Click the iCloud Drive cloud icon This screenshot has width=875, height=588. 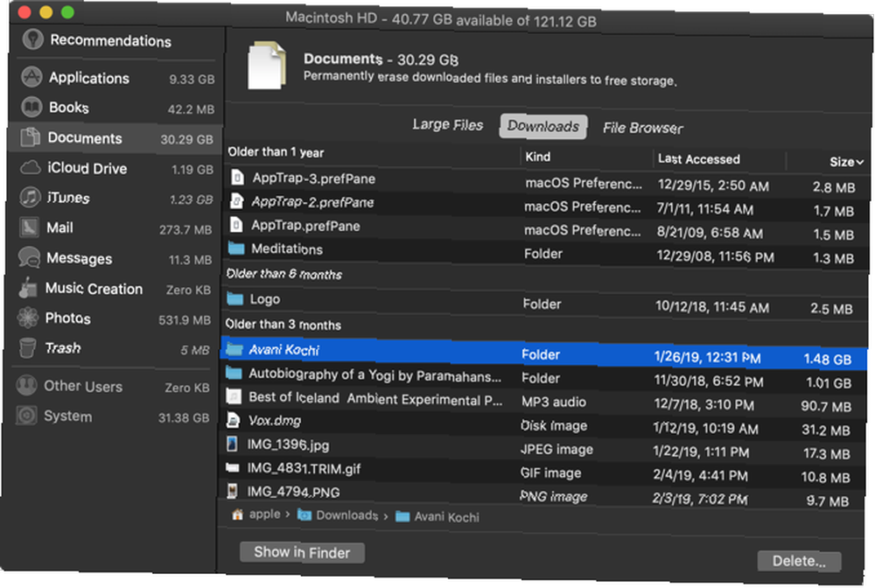(30, 167)
